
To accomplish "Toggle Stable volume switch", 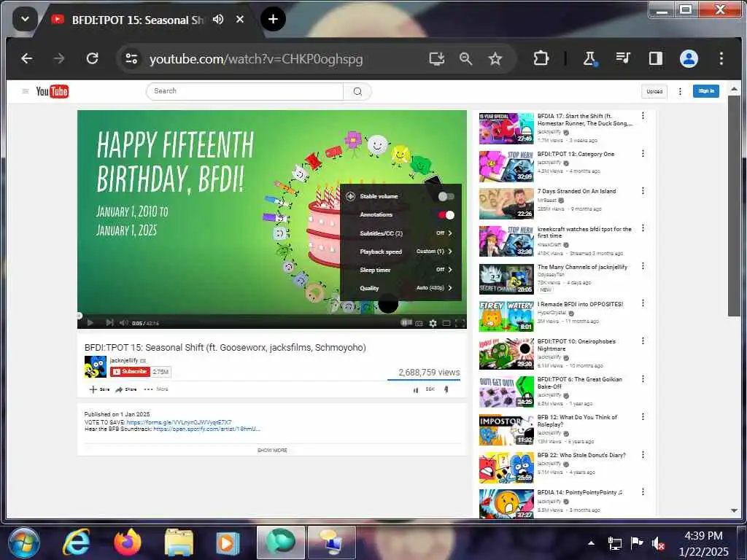I will (x=446, y=196).
